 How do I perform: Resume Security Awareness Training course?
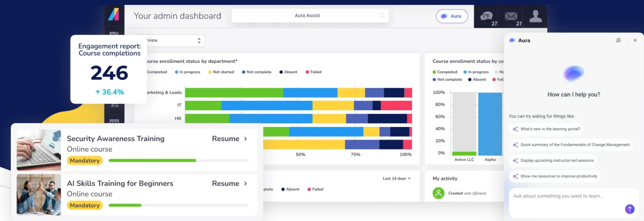[x=225, y=139]
